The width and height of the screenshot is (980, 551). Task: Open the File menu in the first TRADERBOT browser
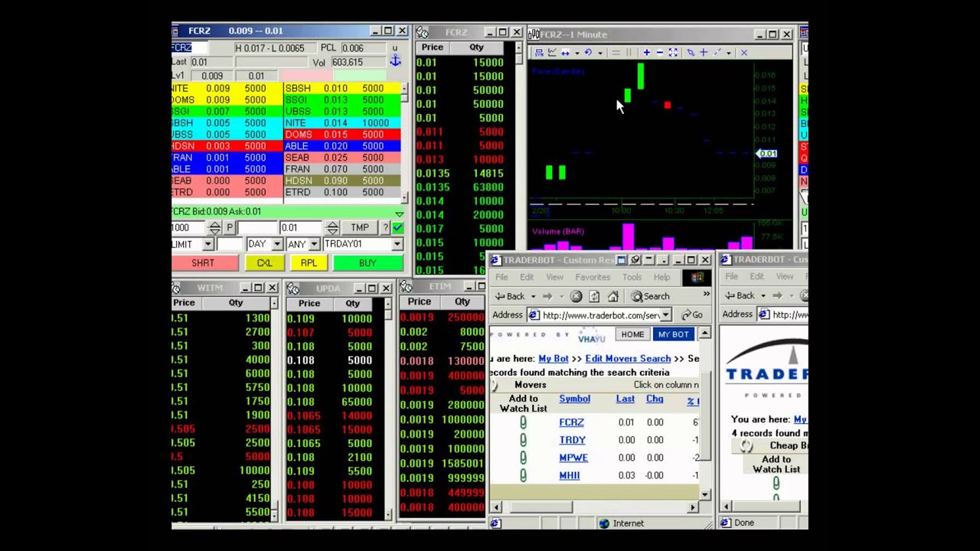pos(501,277)
